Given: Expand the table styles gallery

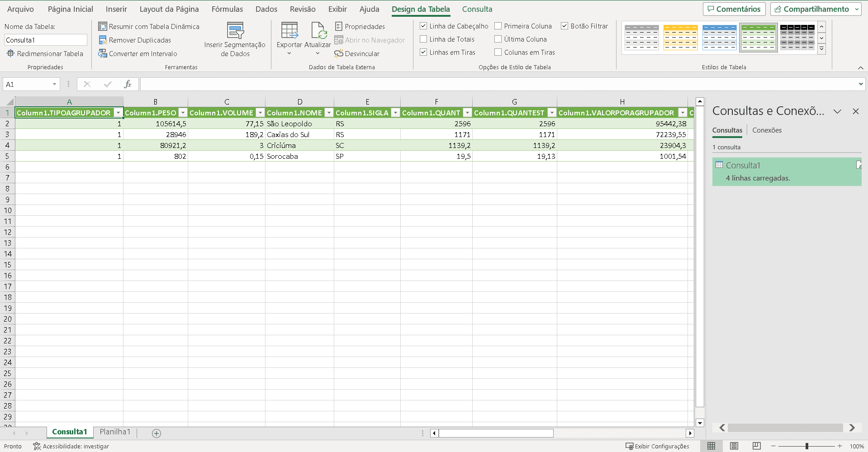Looking at the screenshot, I should click(821, 49).
